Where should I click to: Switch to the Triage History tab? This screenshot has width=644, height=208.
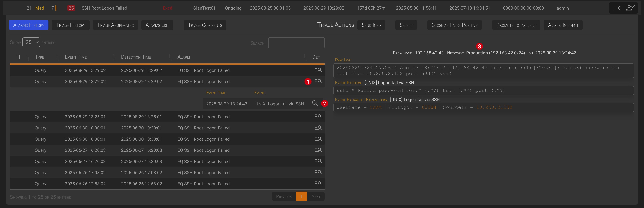tap(70, 25)
